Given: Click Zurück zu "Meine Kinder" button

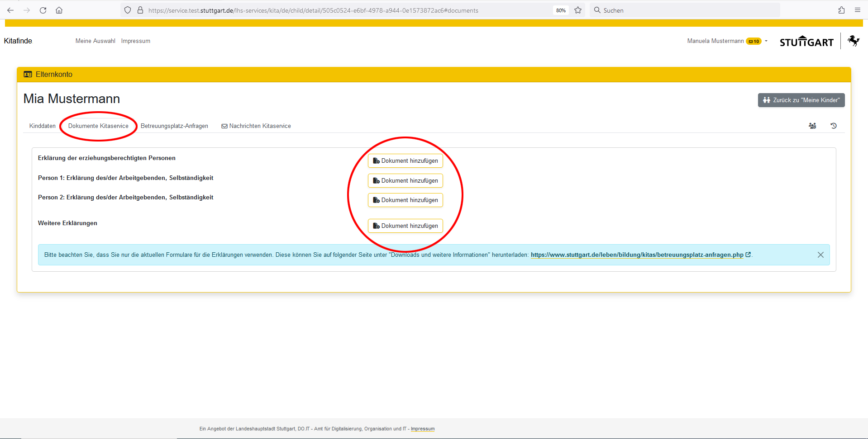Looking at the screenshot, I should coord(801,100).
